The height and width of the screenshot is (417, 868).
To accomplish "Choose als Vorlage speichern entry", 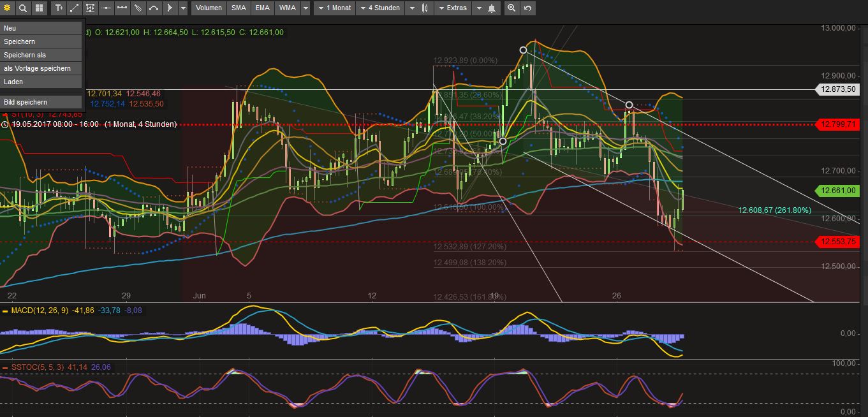I will point(41,68).
